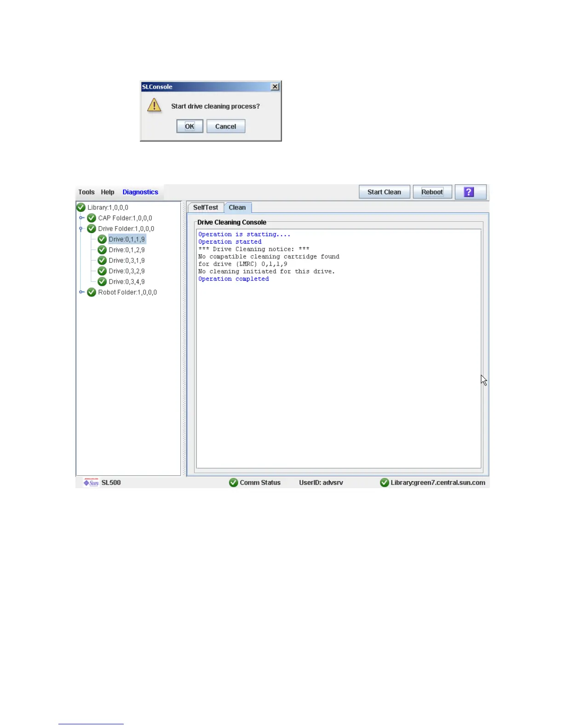Click 'Start drive cleaning process?' dialog message

coord(215,106)
